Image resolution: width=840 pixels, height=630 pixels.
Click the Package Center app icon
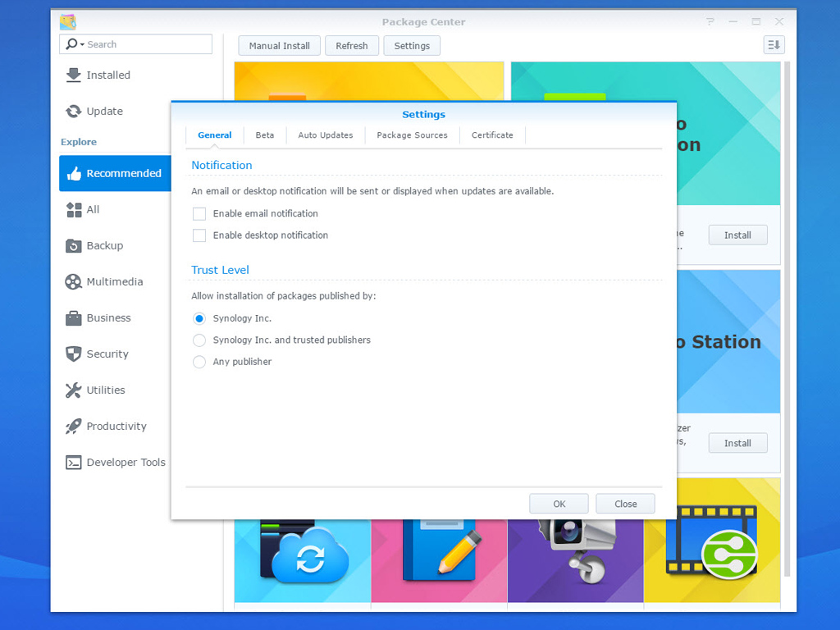click(67, 22)
